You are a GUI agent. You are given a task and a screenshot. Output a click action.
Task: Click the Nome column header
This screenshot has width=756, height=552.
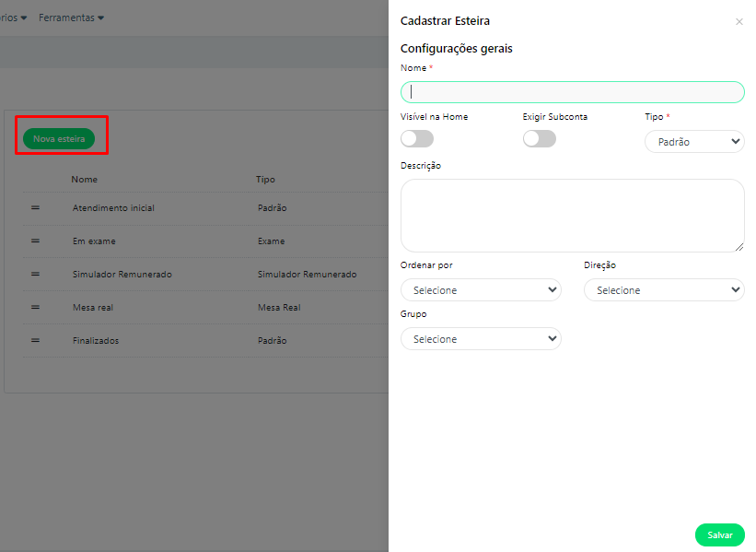click(84, 180)
